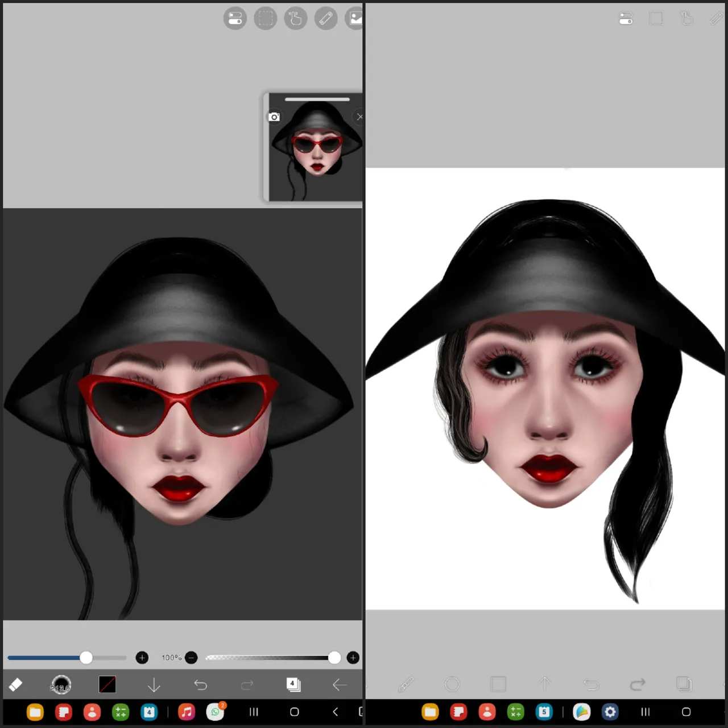Open layers panel in right screen
728x728 pixels.
point(684,684)
